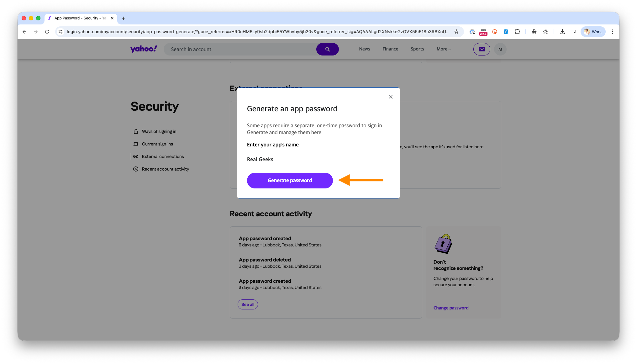Viewport: 637px width, 364px height.
Task: Open the Work profile switcher
Action: [593, 32]
